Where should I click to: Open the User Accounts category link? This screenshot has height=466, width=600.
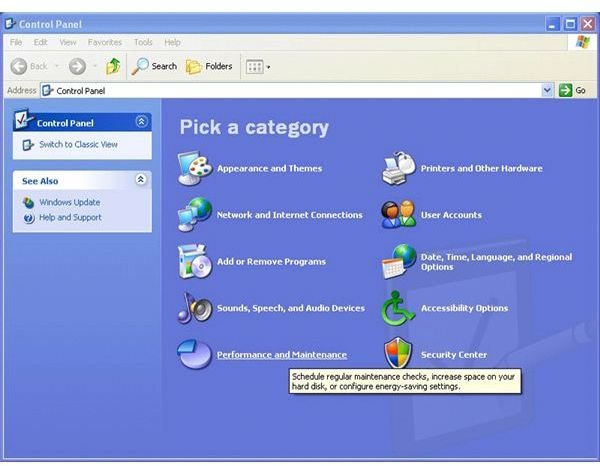coord(451,215)
